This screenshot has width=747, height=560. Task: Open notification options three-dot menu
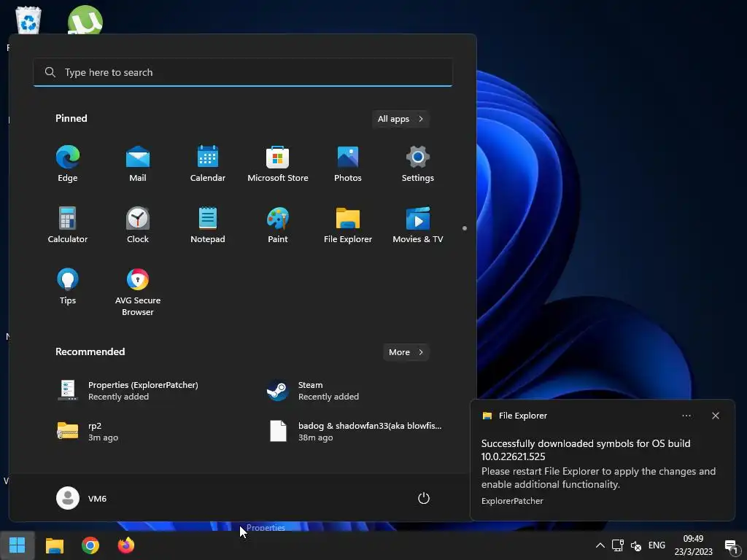tap(686, 416)
